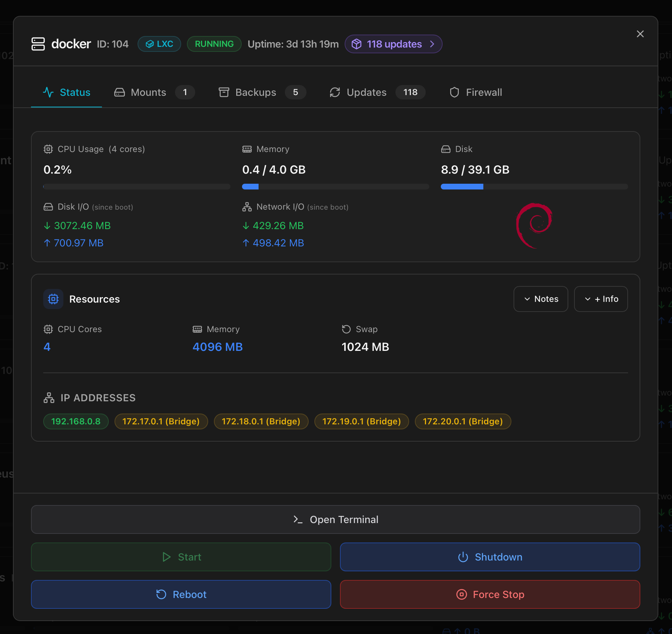Click the Uptime: 3d 13h 19m text

(x=293, y=44)
